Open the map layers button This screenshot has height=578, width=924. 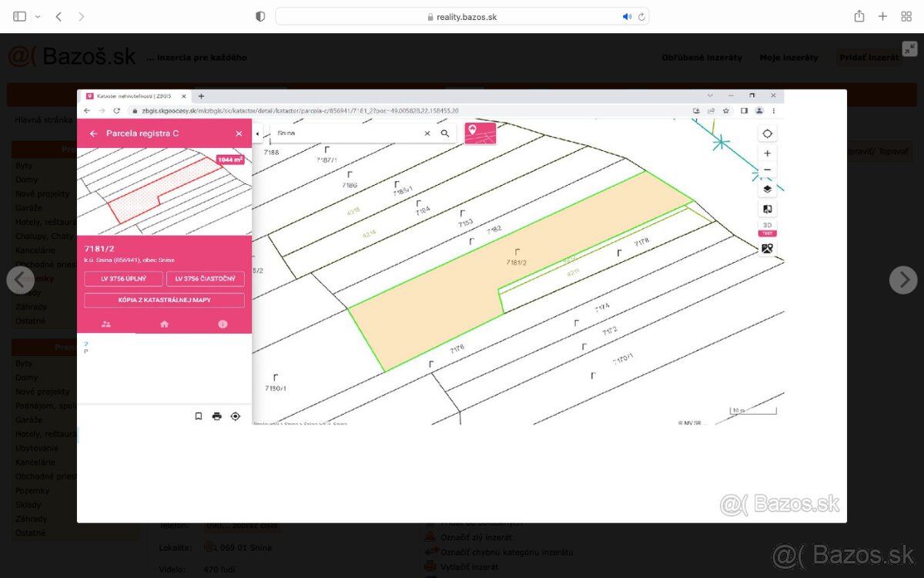pos(767,189)
